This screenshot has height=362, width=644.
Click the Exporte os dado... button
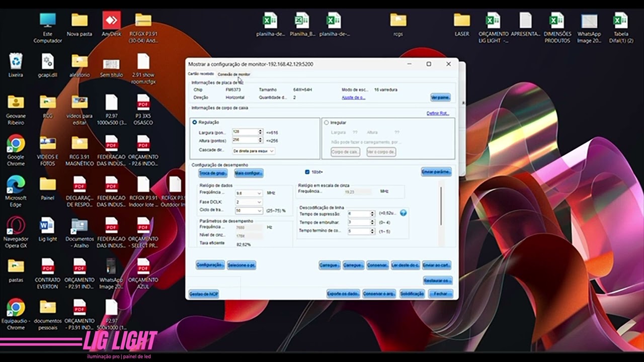343,294
